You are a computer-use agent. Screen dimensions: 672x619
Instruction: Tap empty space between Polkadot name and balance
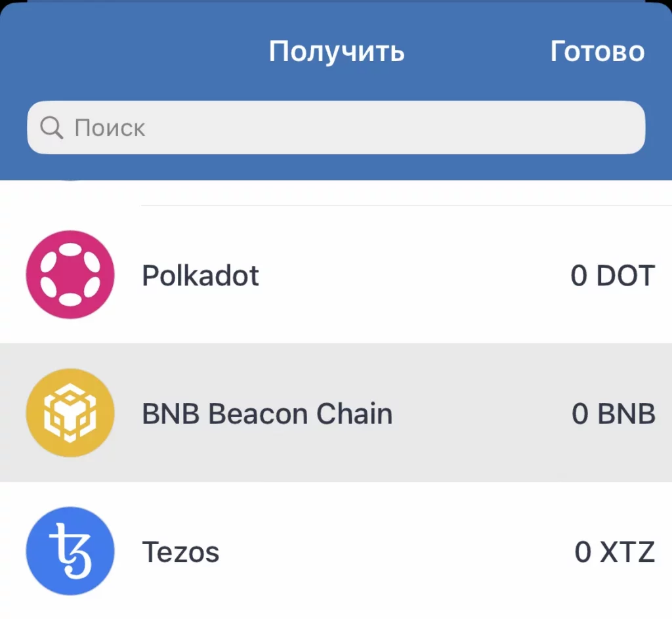point(413,276)
